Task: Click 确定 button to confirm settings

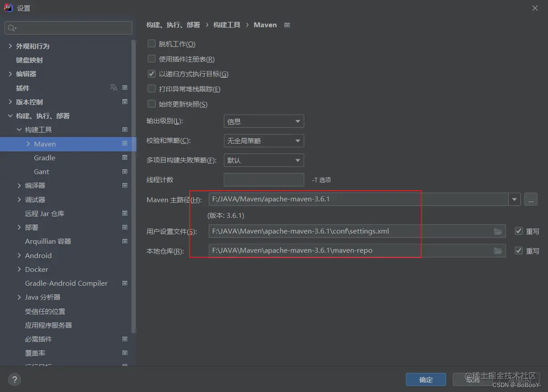Action: click(x=426, y=379)
